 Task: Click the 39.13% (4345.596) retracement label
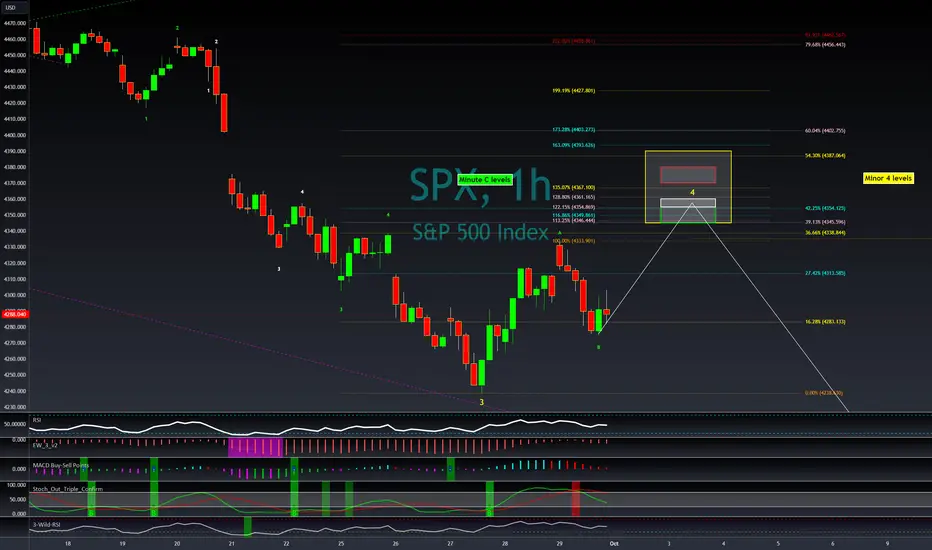click(x=825, y=222)
